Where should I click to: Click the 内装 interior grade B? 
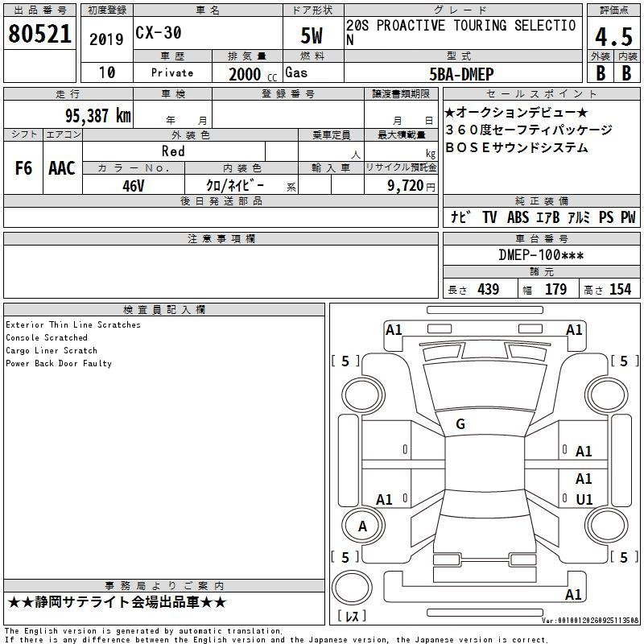pyautogui.click(x=626, y=73)
